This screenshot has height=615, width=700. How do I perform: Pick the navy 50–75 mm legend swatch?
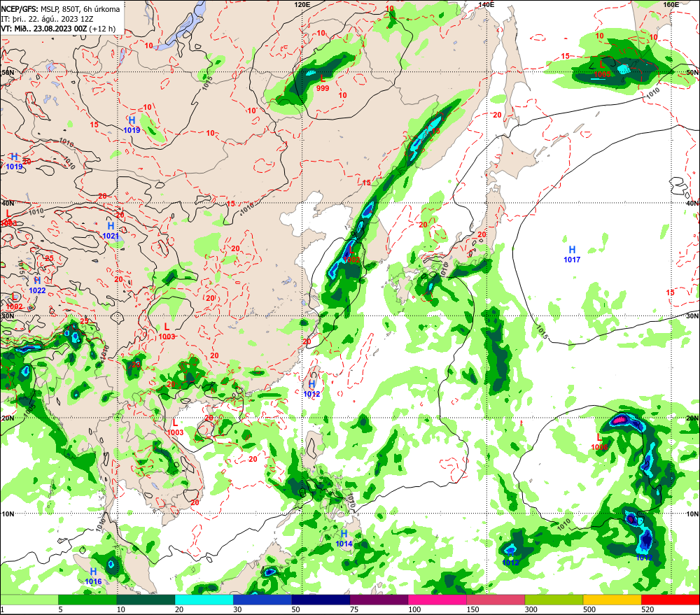(x=321, y=600)
